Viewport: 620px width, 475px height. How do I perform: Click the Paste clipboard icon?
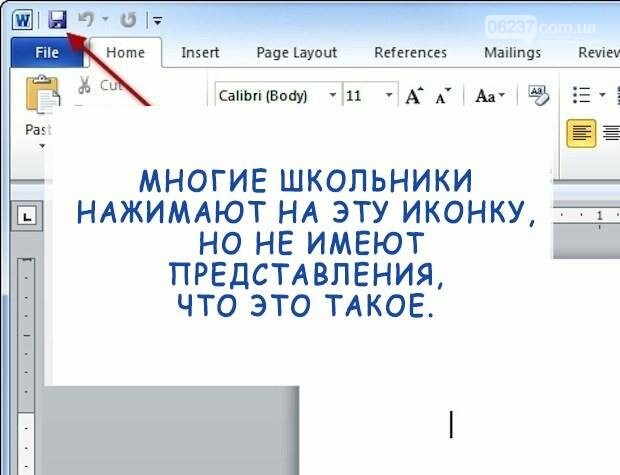pyautogui.click(x=41, y=97)
